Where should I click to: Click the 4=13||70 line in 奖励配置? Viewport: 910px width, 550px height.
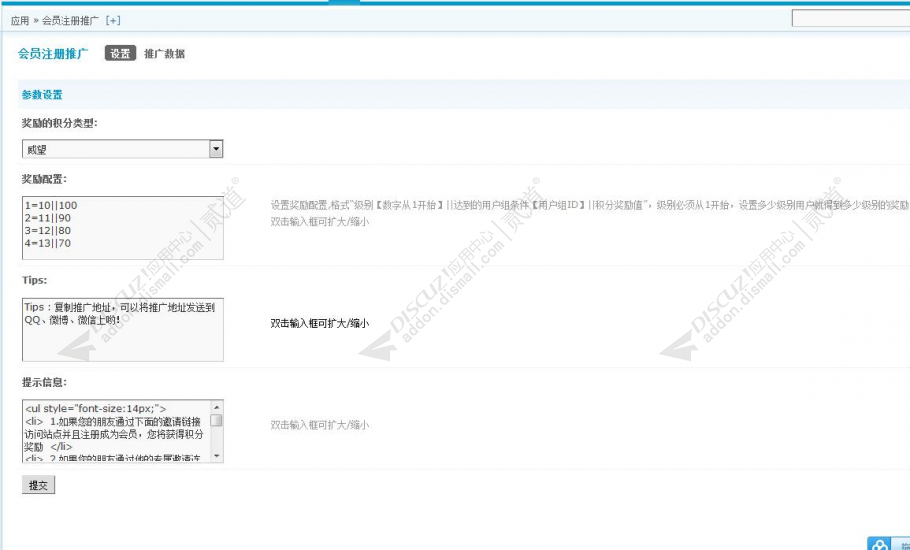tap(48, 243)
